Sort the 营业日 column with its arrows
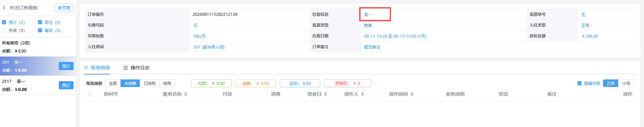 326,94
